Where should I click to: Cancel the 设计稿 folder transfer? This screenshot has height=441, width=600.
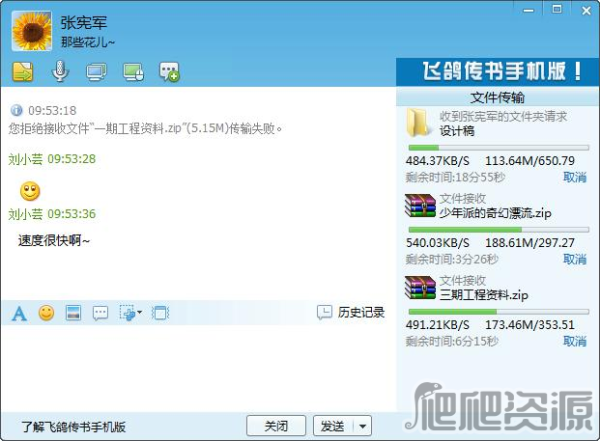(x=575, y=177)
